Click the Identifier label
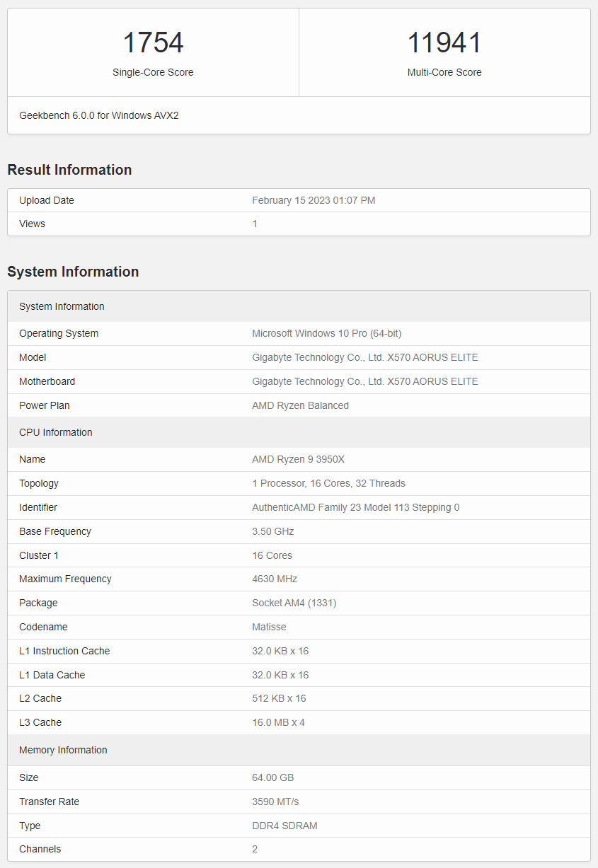 coord(38,507)
